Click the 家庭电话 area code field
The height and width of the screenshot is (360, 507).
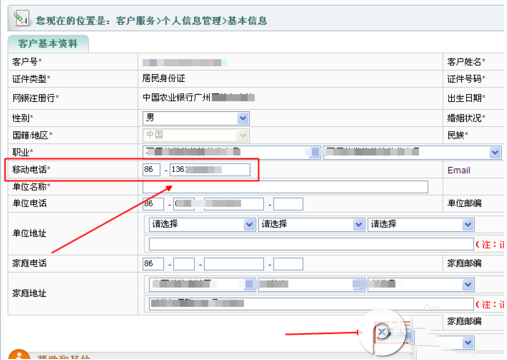tap(184, 264)
